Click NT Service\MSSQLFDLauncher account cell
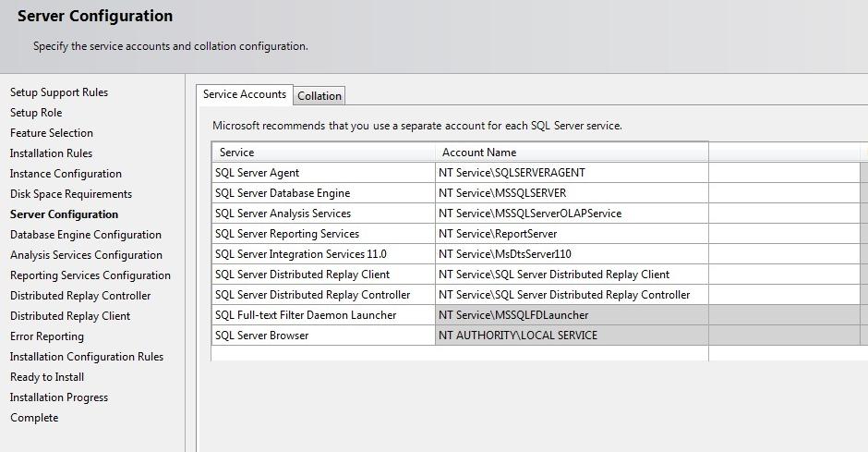The width and height of the screenshot is (868, 452). click(x=572, y=315)
